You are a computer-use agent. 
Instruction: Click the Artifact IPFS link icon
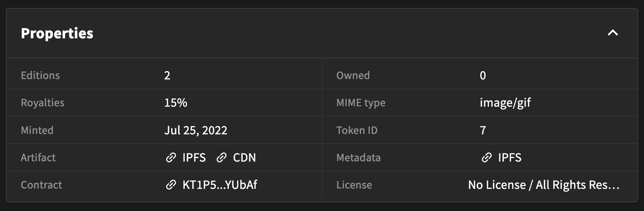(x=171, y=158)
